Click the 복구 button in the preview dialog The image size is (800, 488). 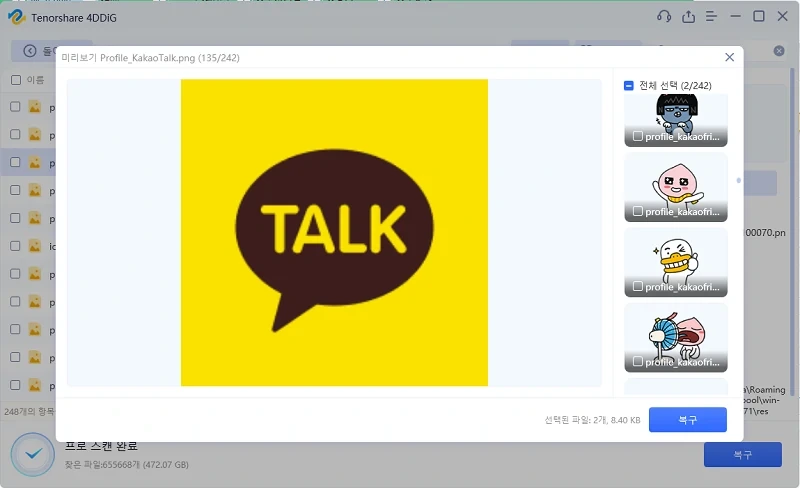(687, 420)
